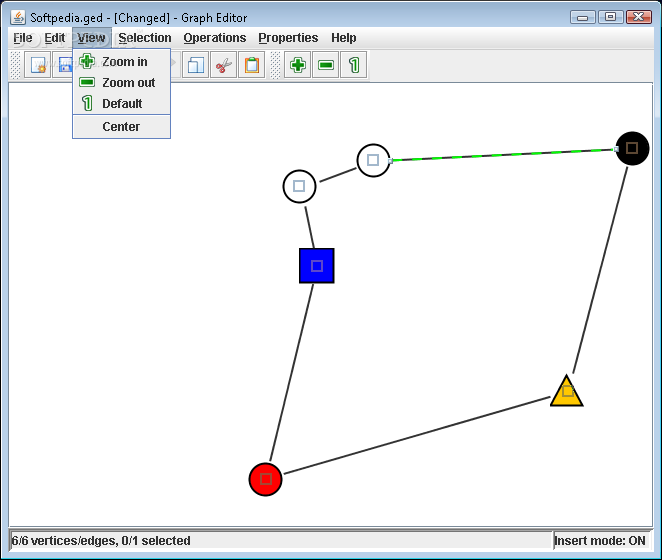662x560 pixels.
Task: Click the edge between black circle and yellow triangle
Action: [600, 270]
